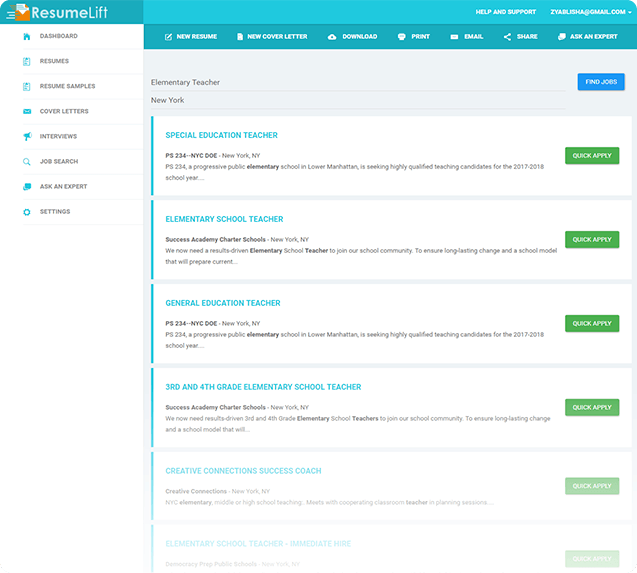Click the Email envelope icon in toolbar
Image resolution: width=637 pixels, height=573 pixels.
454,37
